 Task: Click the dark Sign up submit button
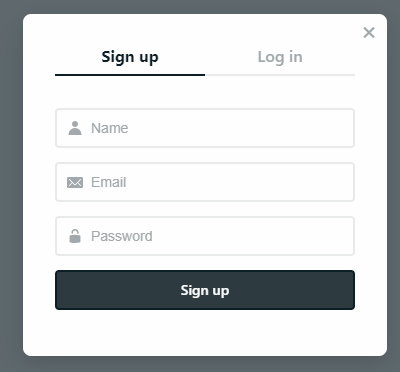205,290
